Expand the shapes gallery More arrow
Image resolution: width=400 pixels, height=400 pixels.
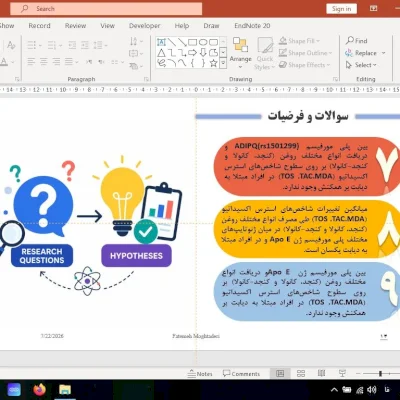223,63
